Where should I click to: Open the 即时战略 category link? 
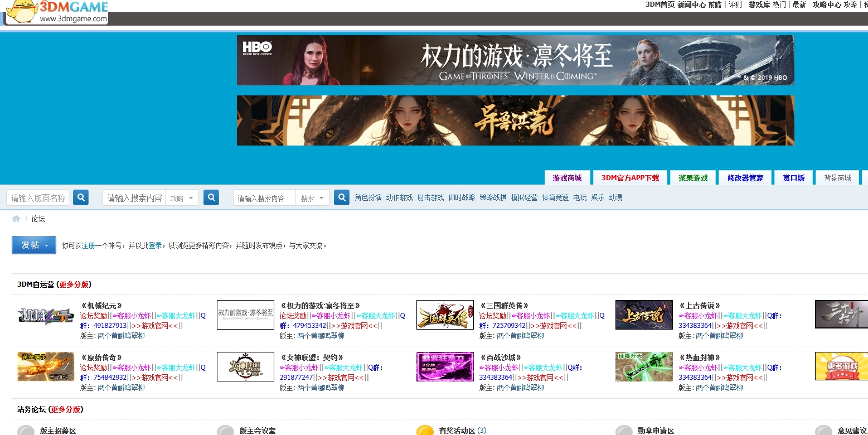(x=462, y=197)
